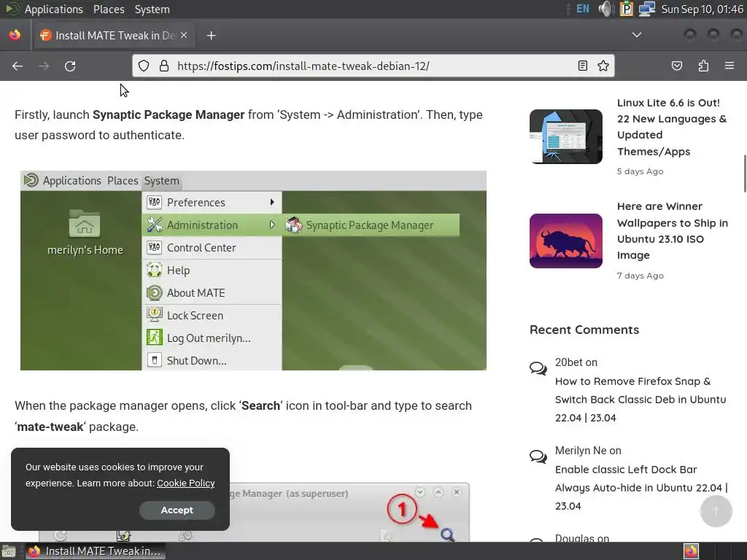
Task: Open the Pocket save icon
Action: [x=676, y=66]
